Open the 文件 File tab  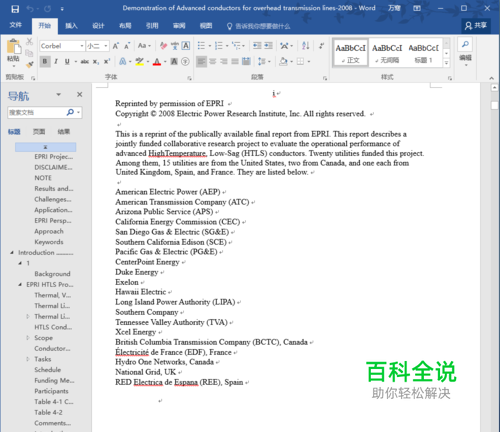click(x=15, y=26)
